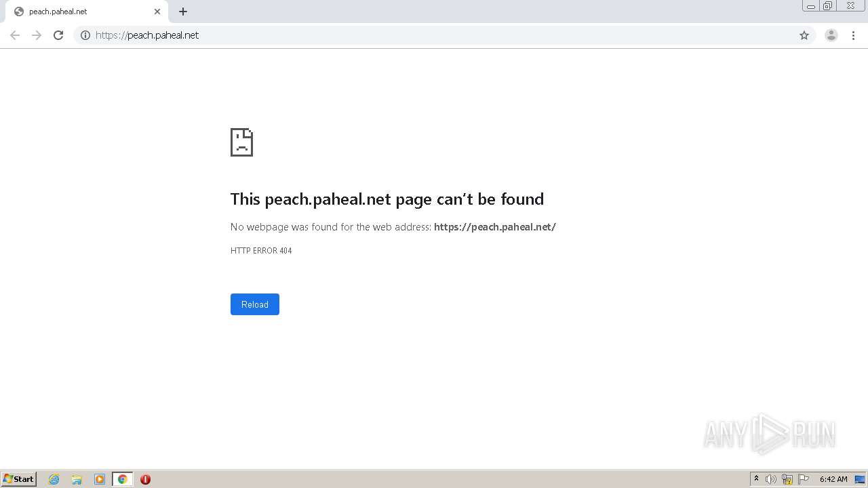Minimize the Chrome window
Screen dimensions: 868x488
[811, 6]
